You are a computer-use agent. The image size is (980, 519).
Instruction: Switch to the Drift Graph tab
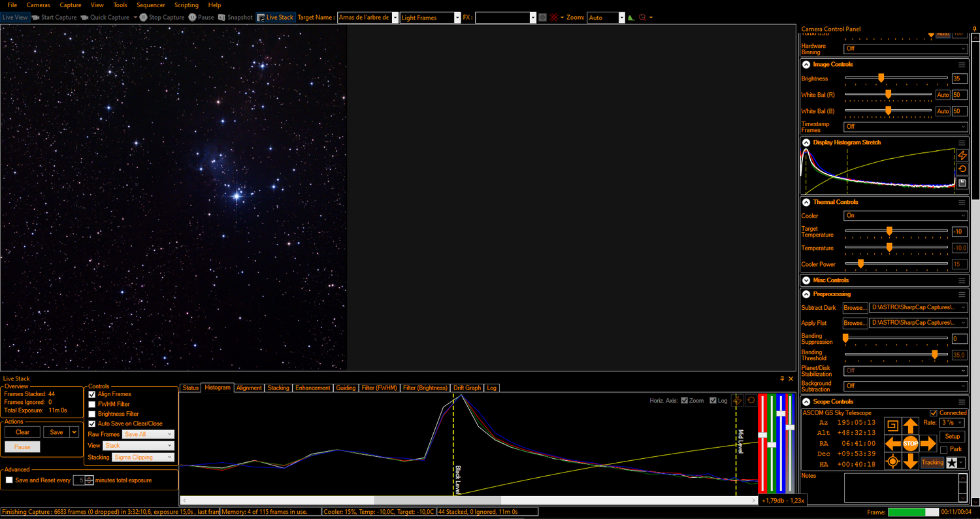tap(467, 388)
